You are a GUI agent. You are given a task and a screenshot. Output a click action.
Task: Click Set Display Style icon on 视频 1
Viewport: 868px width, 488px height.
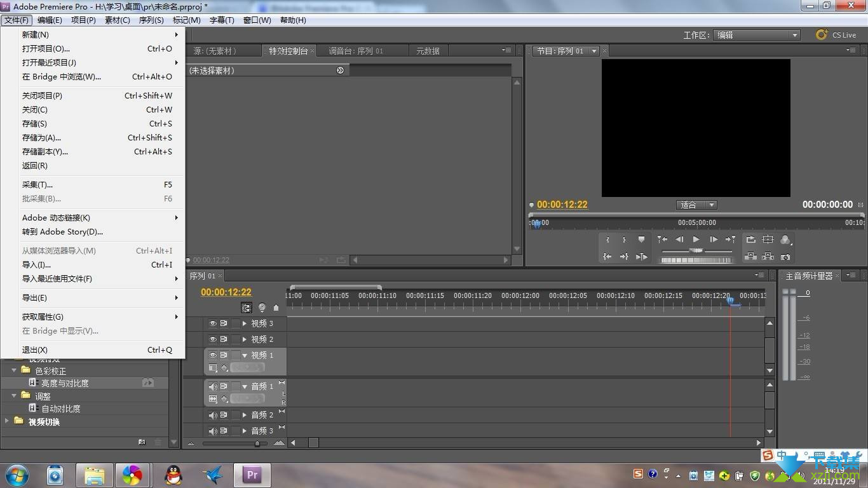(213, 368)
